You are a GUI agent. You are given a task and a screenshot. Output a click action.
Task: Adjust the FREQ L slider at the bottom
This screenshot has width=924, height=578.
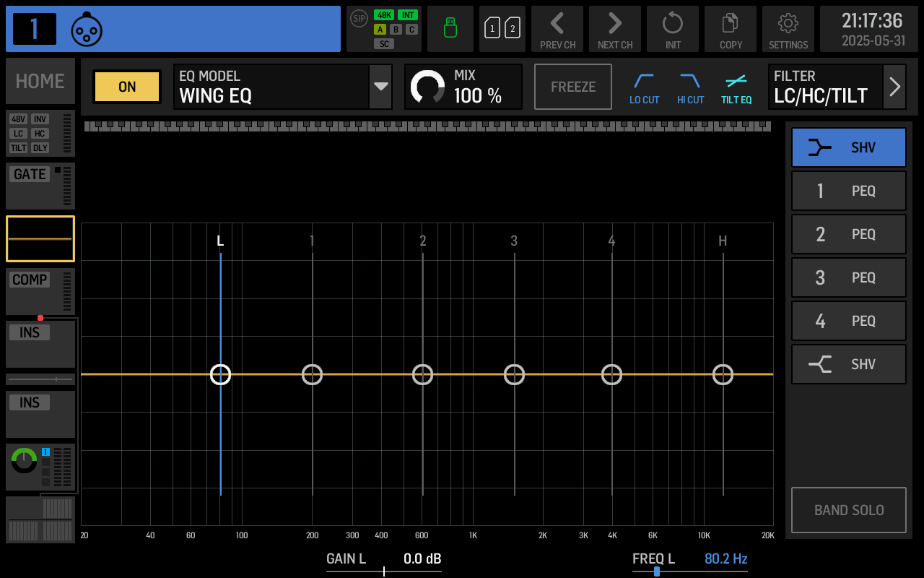(x=655, y=570)
